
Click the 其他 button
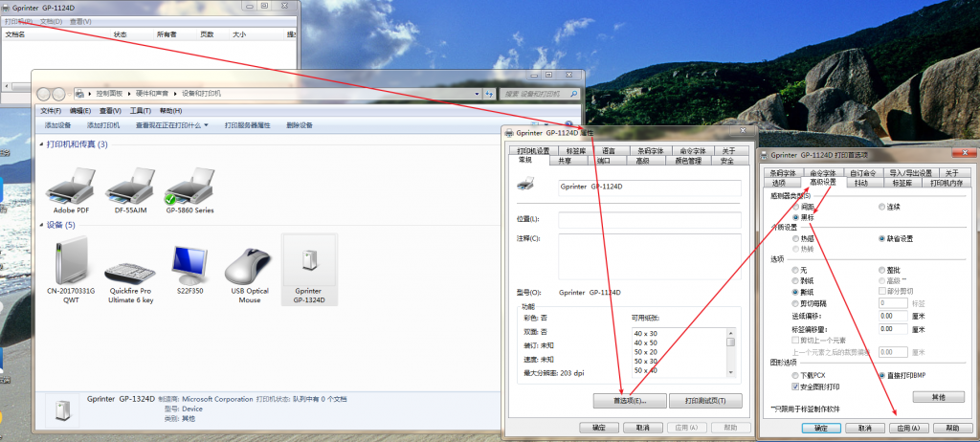938,397
